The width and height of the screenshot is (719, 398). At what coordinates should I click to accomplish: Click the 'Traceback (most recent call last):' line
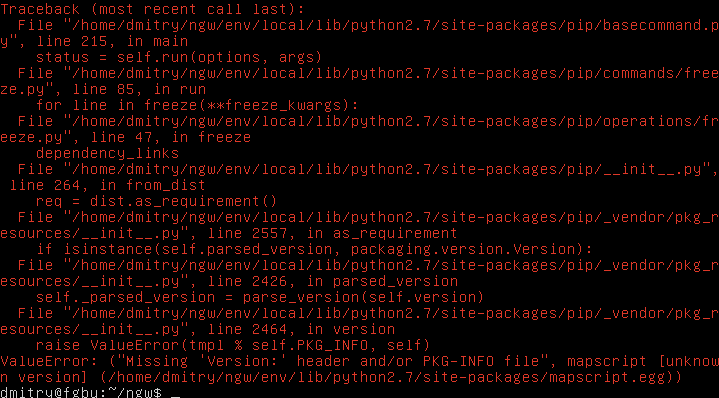(x=152, y=9)
